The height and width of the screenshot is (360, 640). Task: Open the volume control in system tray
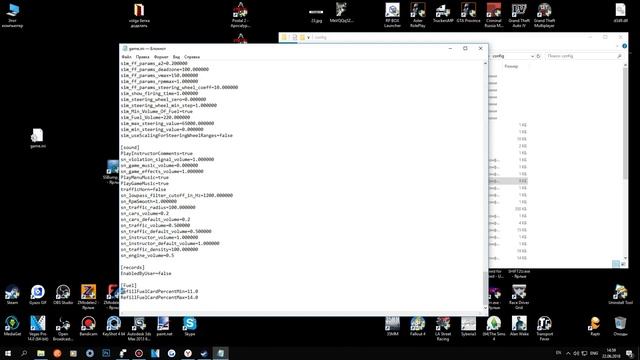point(576,353)
